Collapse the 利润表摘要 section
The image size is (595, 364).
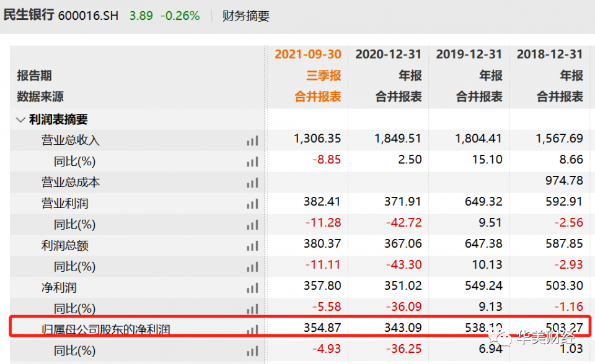coord(20,120)
